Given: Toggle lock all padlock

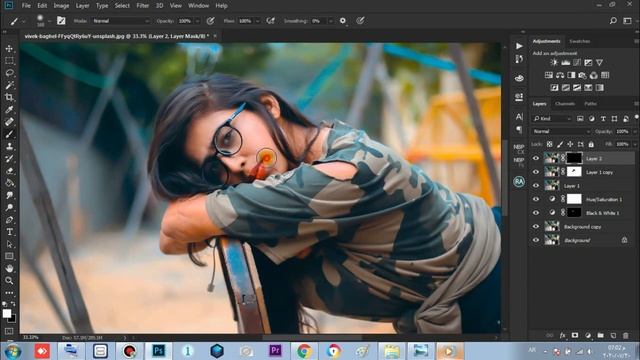Looking at the screenshot, I should pyautogui.click(x=591, y=144).
